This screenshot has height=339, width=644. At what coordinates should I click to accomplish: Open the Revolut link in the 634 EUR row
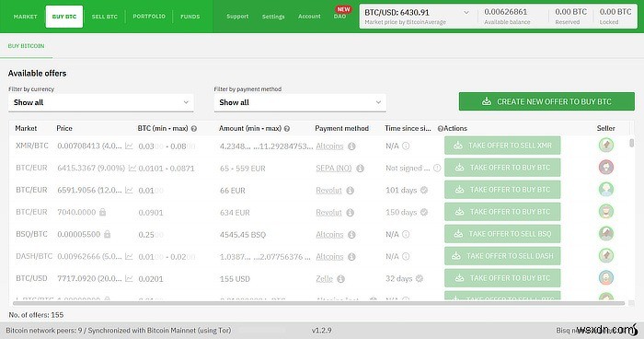click(x=328, y=213)
